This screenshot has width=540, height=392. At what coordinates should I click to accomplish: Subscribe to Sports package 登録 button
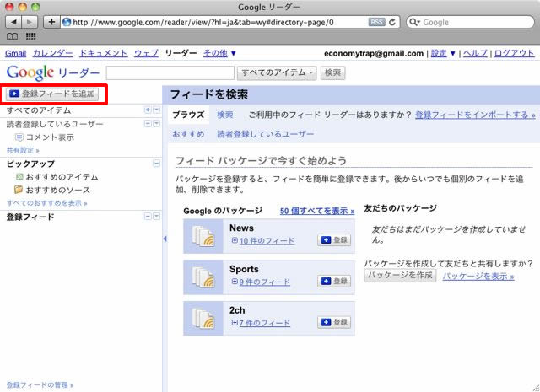(x=334, y=282)
